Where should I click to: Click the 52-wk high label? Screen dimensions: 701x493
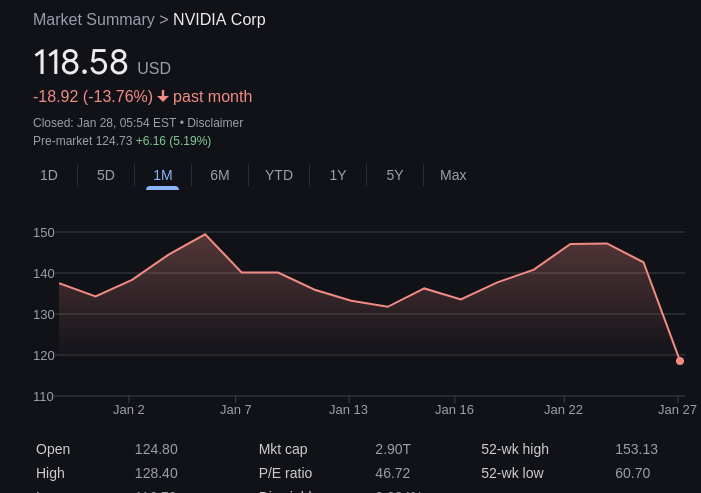[515, 449]
